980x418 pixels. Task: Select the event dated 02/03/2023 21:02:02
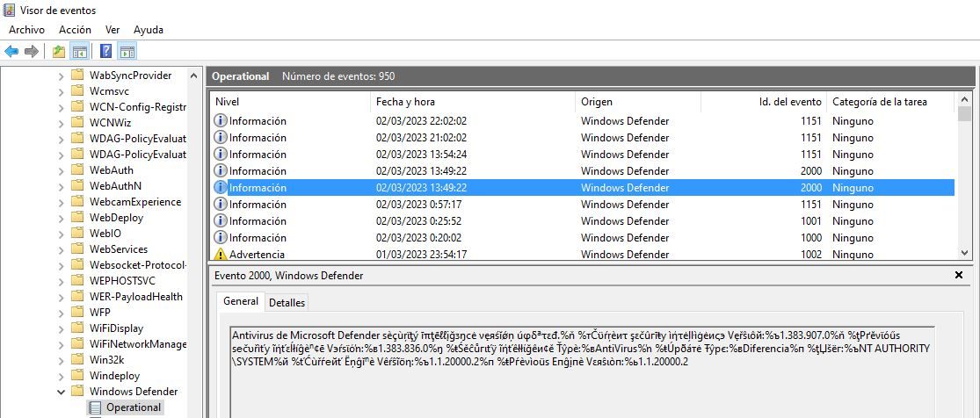tap(583, 138)
